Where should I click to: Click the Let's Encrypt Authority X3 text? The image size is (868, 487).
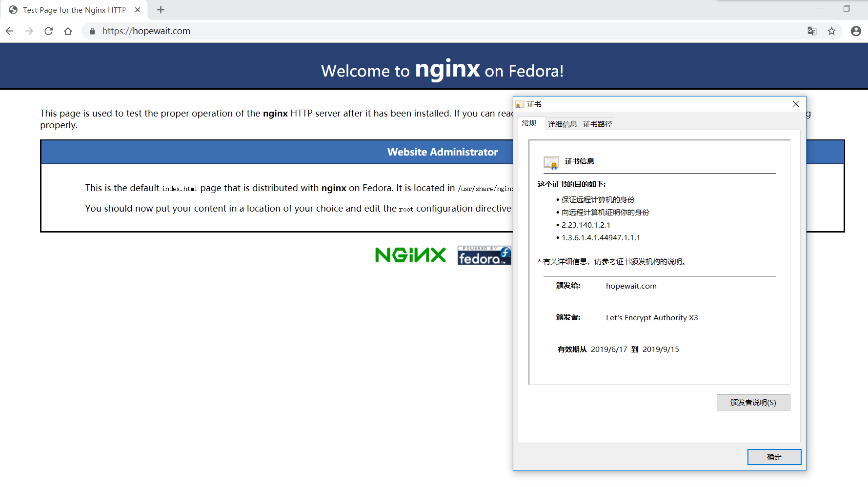pyautogui.click(x=652, y=318)
